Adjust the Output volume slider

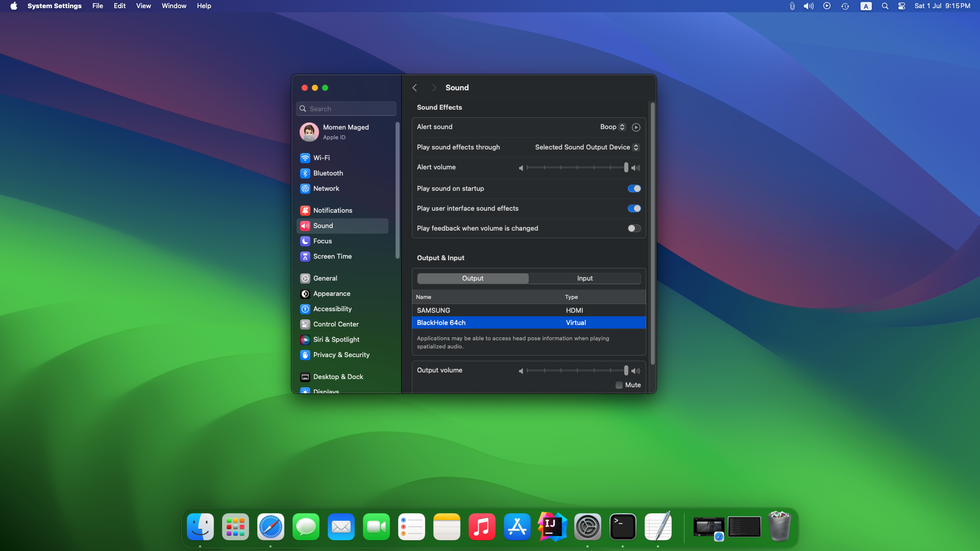pos(574,371)
